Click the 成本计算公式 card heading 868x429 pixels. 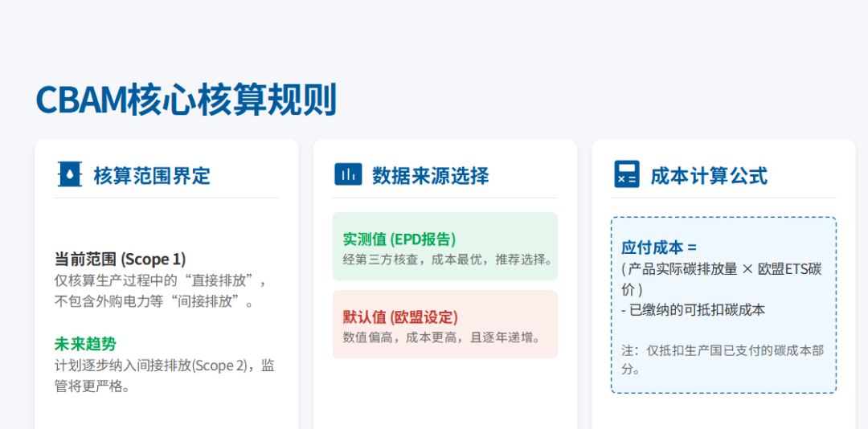pos(708,175)
